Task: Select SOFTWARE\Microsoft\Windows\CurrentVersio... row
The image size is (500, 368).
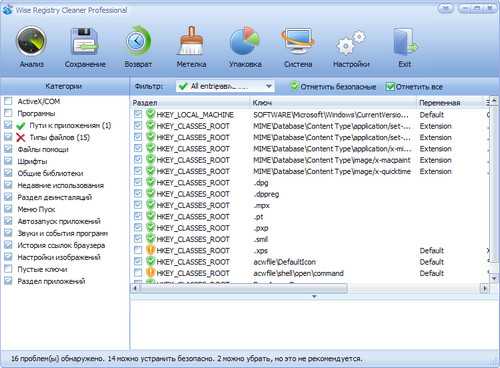Action: pos(310,114)
